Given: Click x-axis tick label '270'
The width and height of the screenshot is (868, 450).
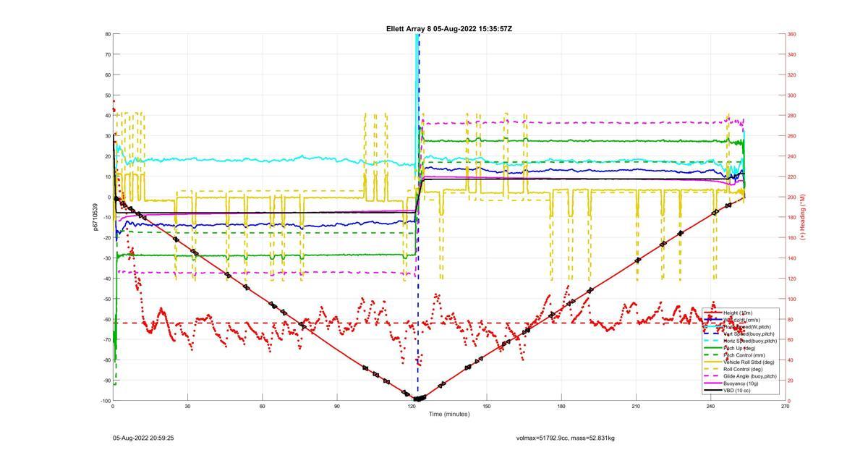Looking at the screenshot, I should click(786, 407).
